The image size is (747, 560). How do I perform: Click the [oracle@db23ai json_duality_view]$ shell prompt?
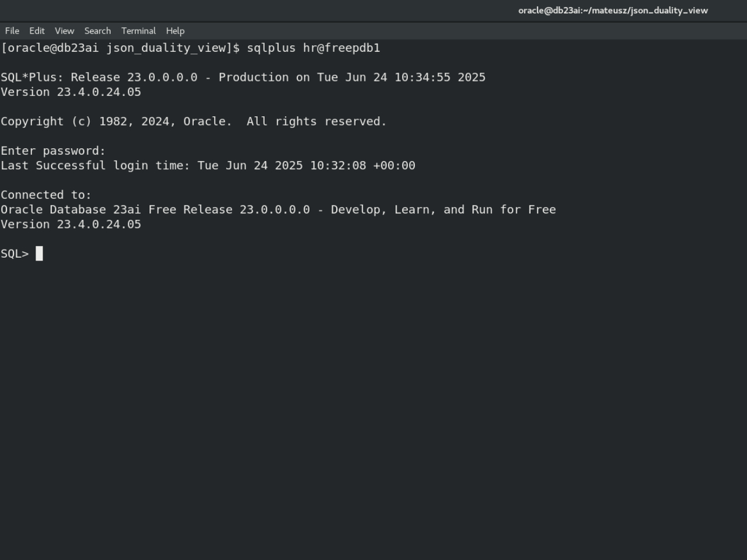point(120,48)
